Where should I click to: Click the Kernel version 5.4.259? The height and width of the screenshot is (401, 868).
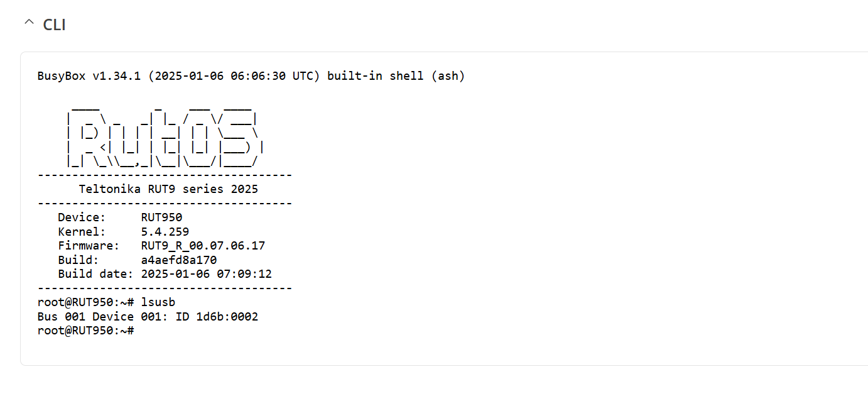pos(165,232)
